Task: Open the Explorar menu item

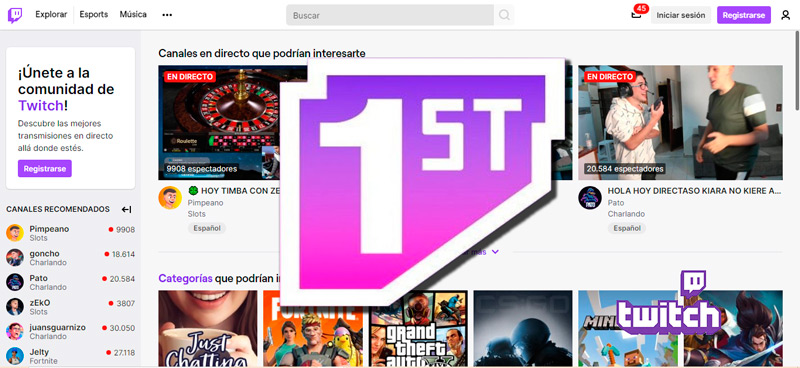Action: pyautogui.click(x=51, y=15)
